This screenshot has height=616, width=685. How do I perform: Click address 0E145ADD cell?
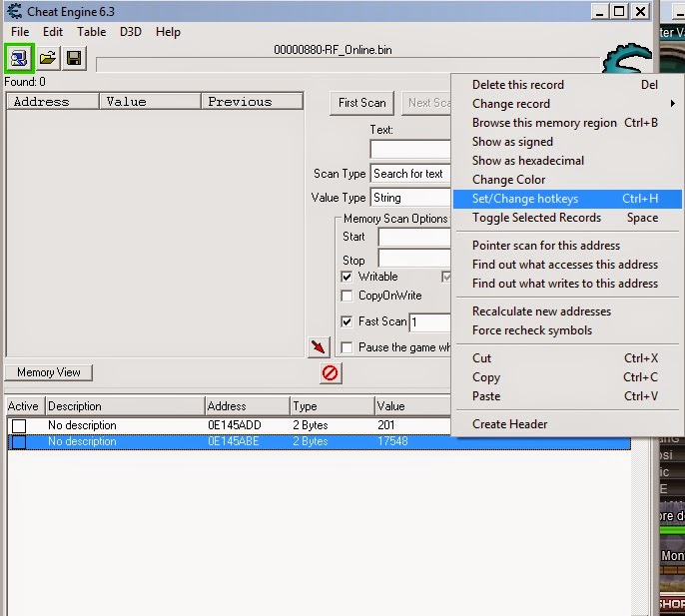pyautogui.click(x=234, y=425)
